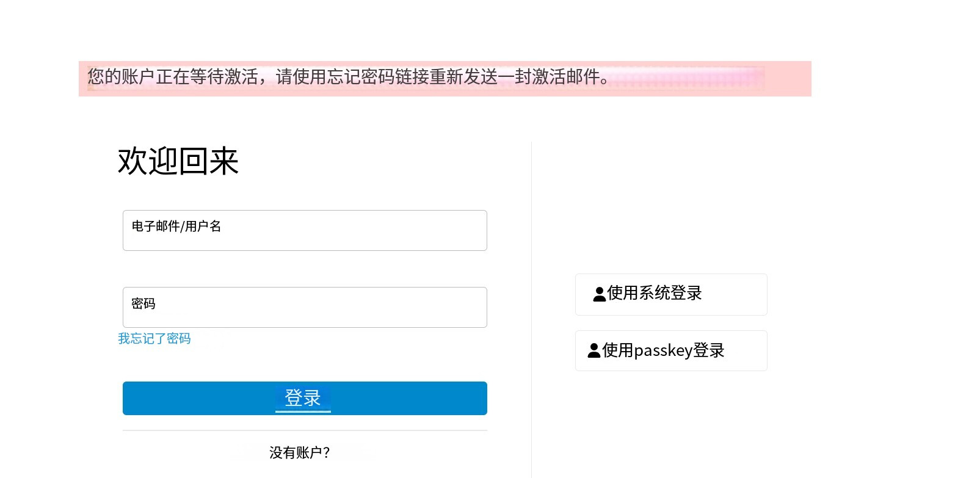Select the 使用系统登录 button
980x478 pixels.
click(671, 294)
